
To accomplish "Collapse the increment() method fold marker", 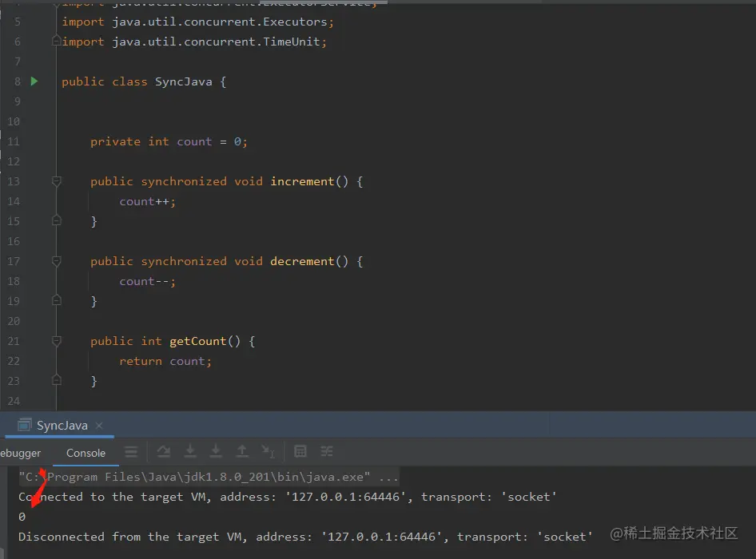I will 57,181.
